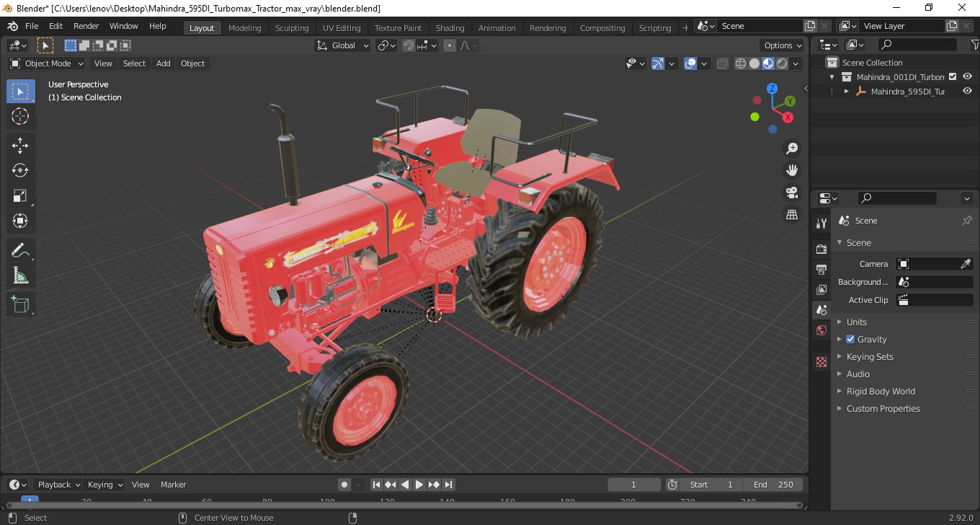
Task: Select the Measure ruler tool
Action: 20,275
